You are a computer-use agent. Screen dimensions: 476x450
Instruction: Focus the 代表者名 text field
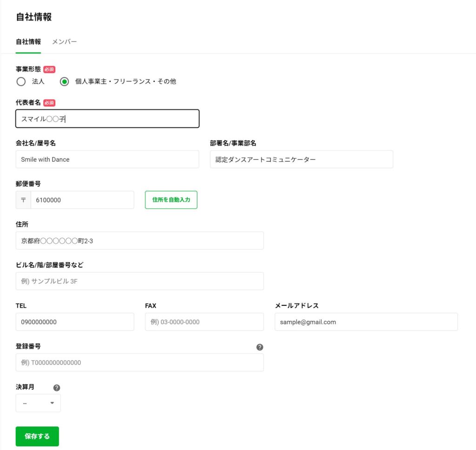tap(107, 119)
